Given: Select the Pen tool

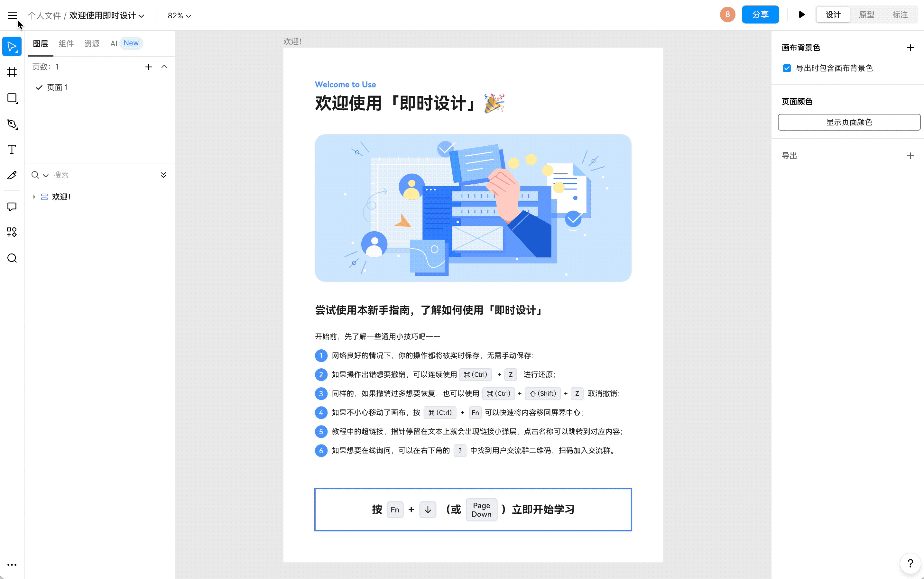Looking at the screenshot, I should pos(12,124).
